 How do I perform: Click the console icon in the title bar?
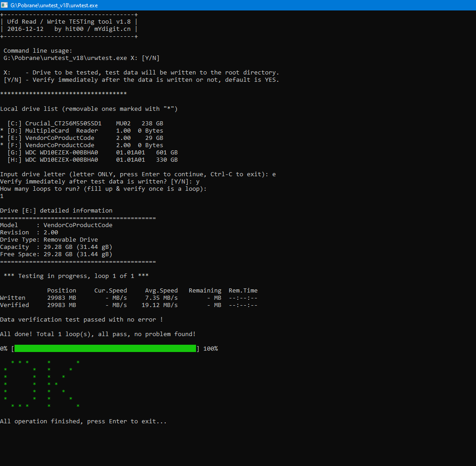4,5
